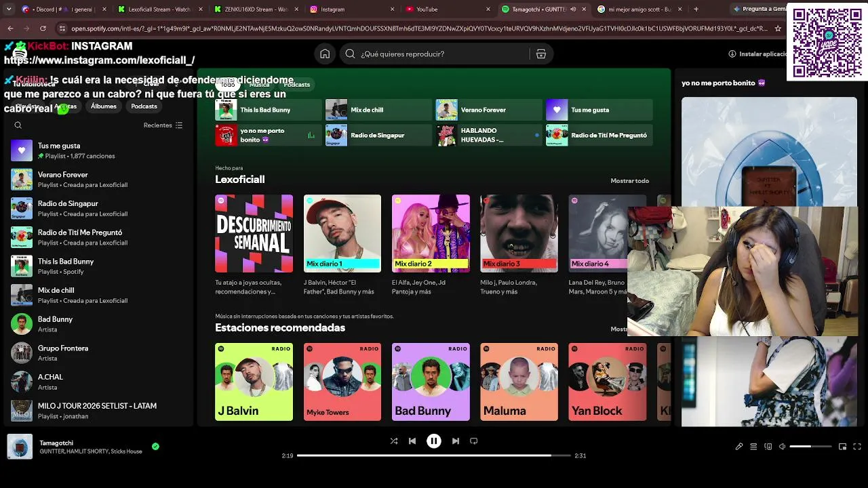Go to the Spotify home screen
The height and width of the screenshot is (488, 868).
325,54
